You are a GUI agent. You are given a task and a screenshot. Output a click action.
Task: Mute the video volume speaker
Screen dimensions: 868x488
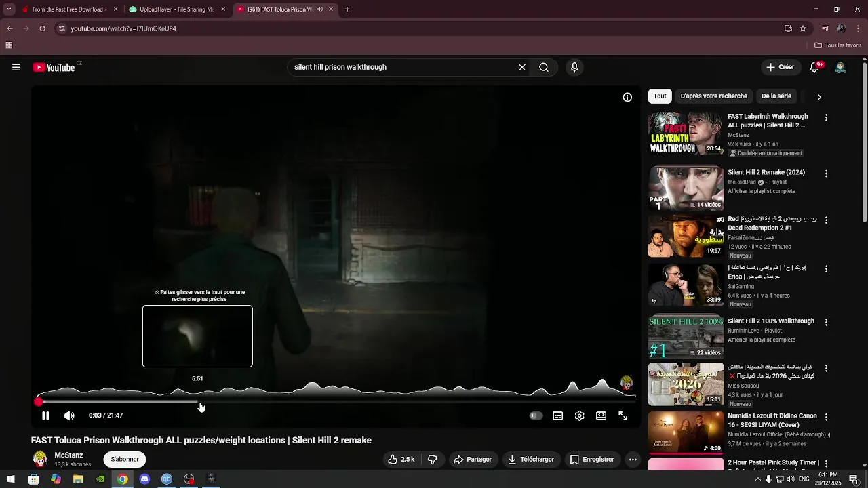tap(69, 415)
